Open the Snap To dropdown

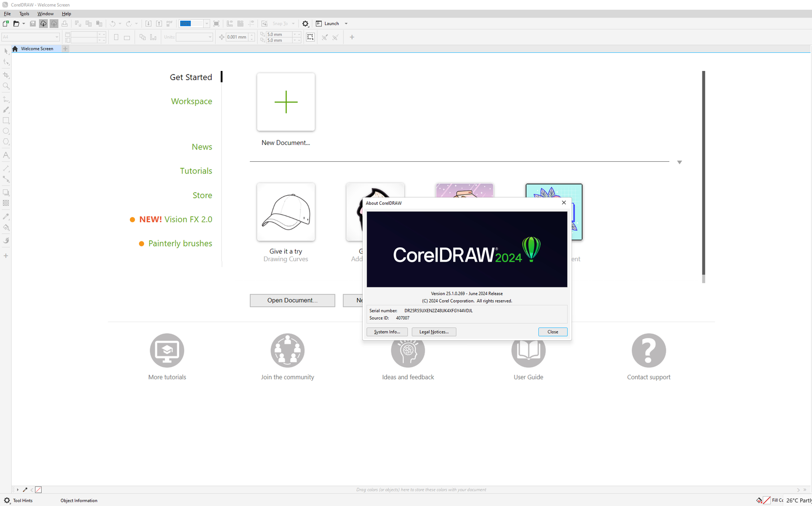[x=293, y=24]
